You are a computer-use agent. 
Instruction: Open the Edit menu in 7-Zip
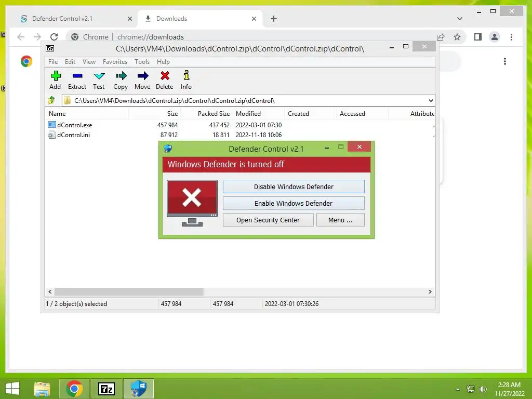[x=70, y=61]
